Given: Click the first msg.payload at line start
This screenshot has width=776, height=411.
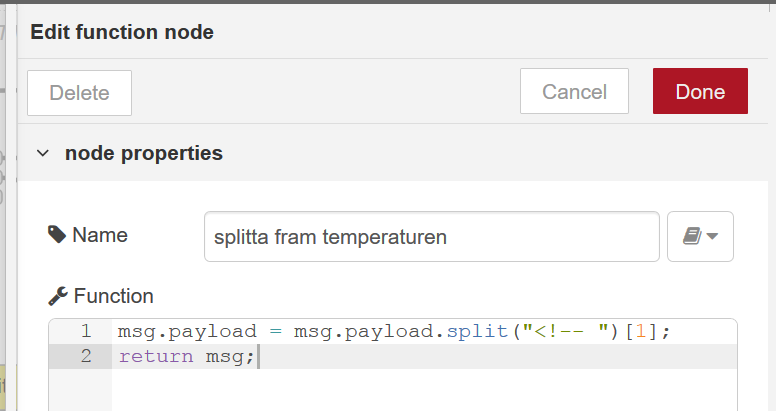Looking at the screenshot, I should coord(187,332).
